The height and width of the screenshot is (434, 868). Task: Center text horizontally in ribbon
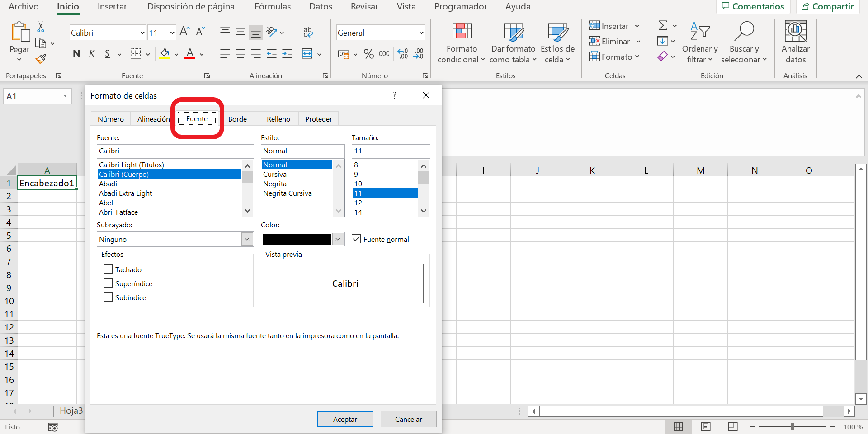[241, 54]
